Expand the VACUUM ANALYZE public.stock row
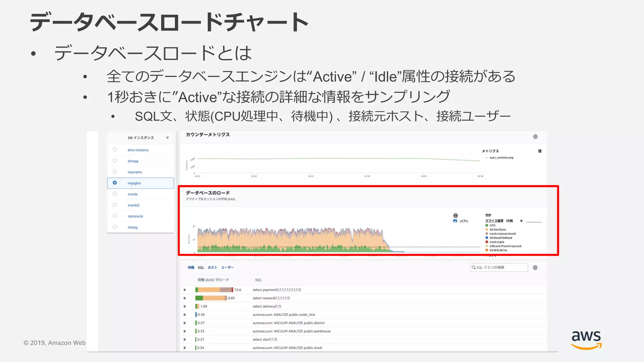This screenshot has height=362, width=644. point(185,348)
